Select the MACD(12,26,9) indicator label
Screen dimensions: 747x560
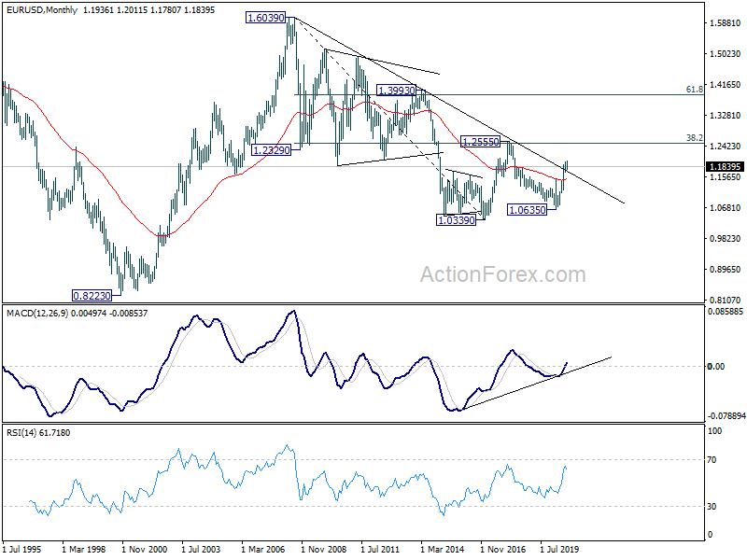coord(37,314)
